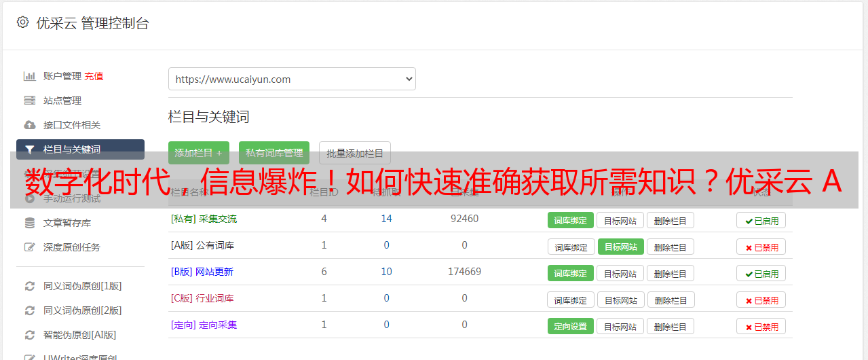Click refresh icon beside 同义词伪原创[1版]

pyautogui.click(x=29, y=286)
